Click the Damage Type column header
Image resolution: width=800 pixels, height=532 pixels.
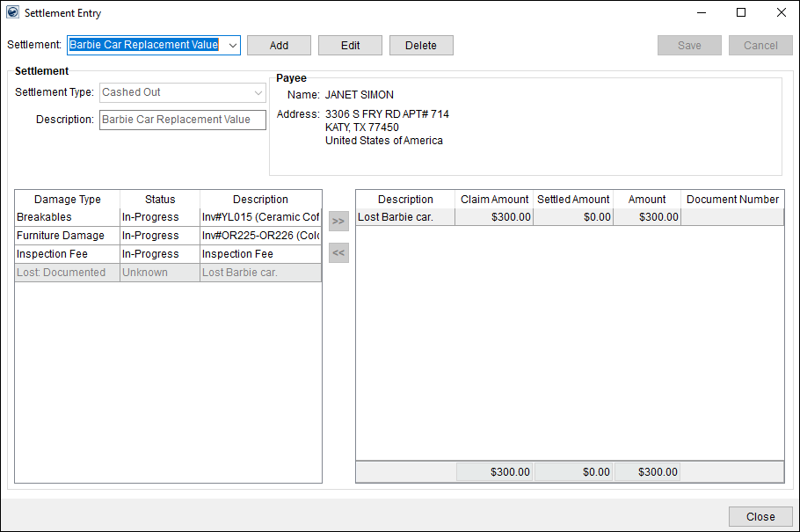pyautogui.click(x=67, y=199)
